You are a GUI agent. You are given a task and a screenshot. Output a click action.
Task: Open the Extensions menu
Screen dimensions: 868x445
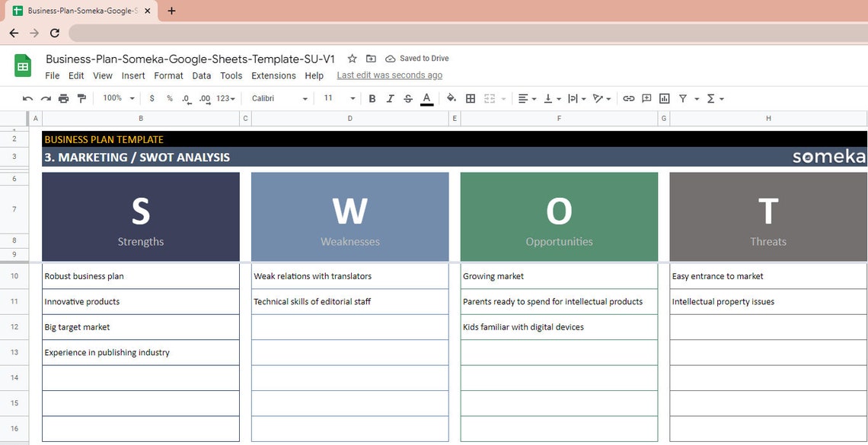pos(273,75)
